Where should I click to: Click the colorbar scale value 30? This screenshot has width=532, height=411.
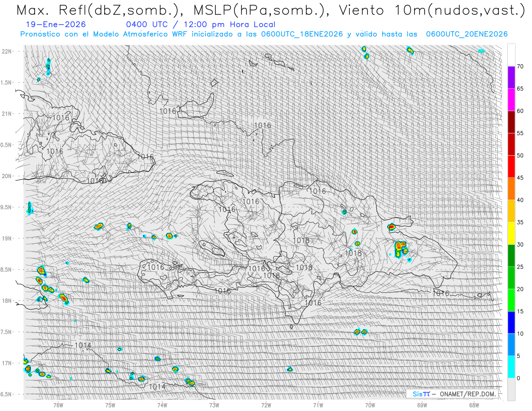[520, 245]
